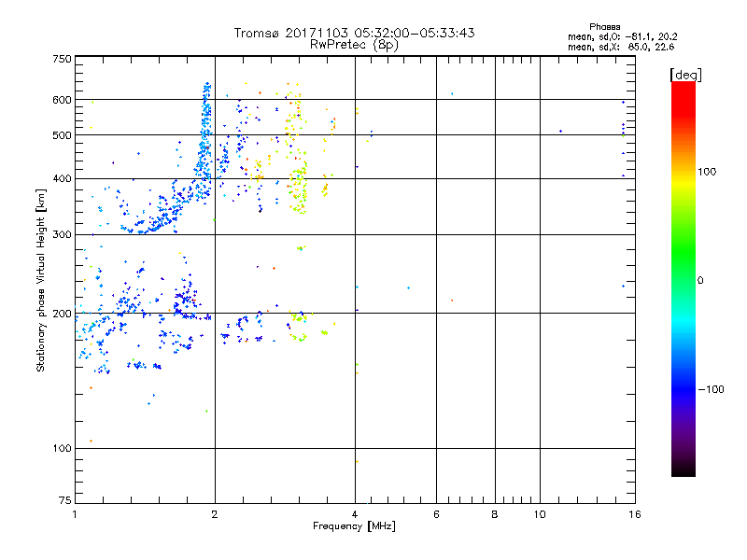
Task: Click the -100 color bar tick label
Action: point(711,389)
